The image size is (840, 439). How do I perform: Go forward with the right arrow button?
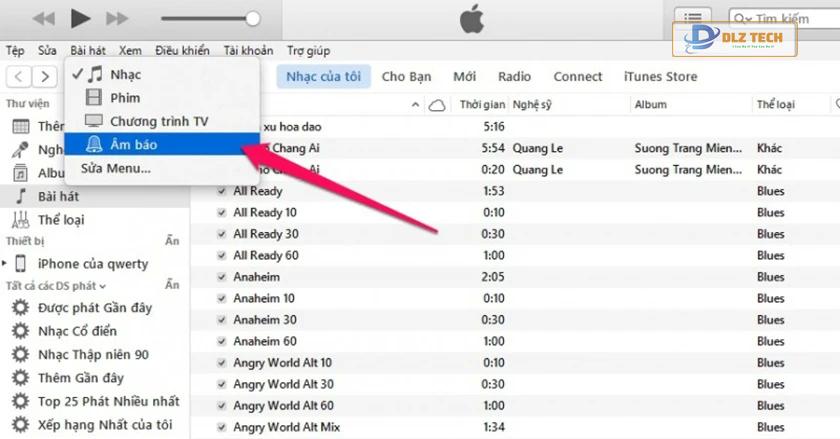click(44, 77)
